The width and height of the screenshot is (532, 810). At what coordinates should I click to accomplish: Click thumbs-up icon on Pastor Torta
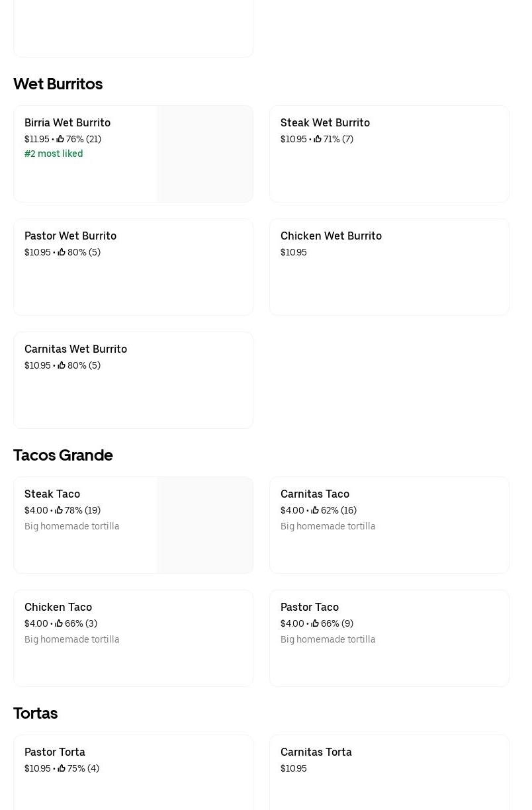coord(62,768)
